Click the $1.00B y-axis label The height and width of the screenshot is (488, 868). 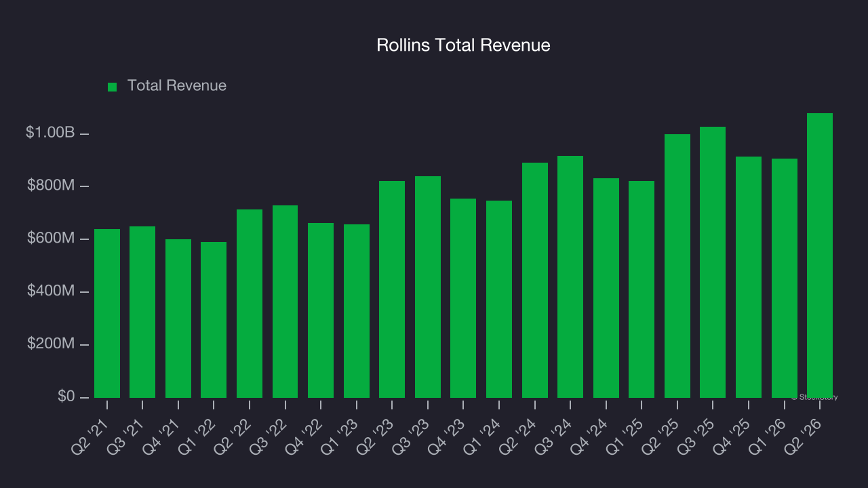tap(50, 133)
